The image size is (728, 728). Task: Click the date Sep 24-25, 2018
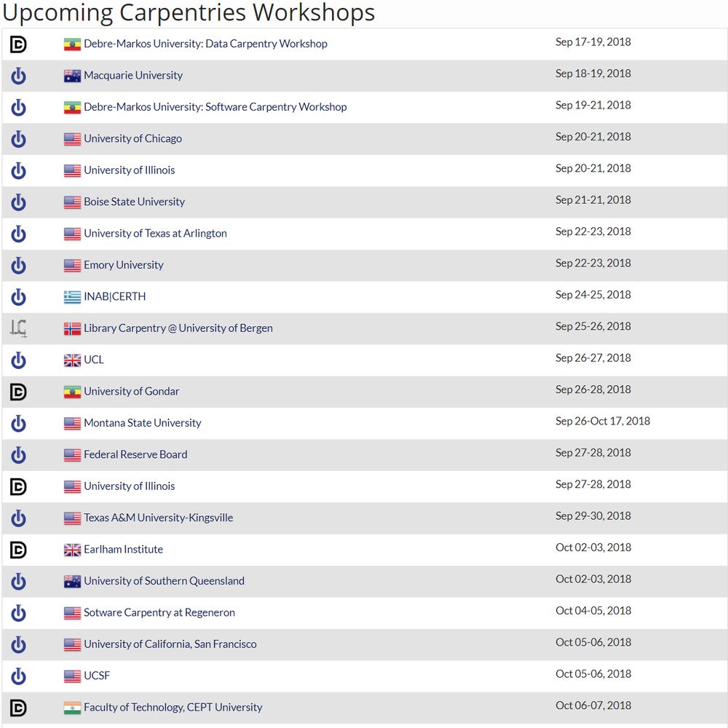click(x=593, y=294)
